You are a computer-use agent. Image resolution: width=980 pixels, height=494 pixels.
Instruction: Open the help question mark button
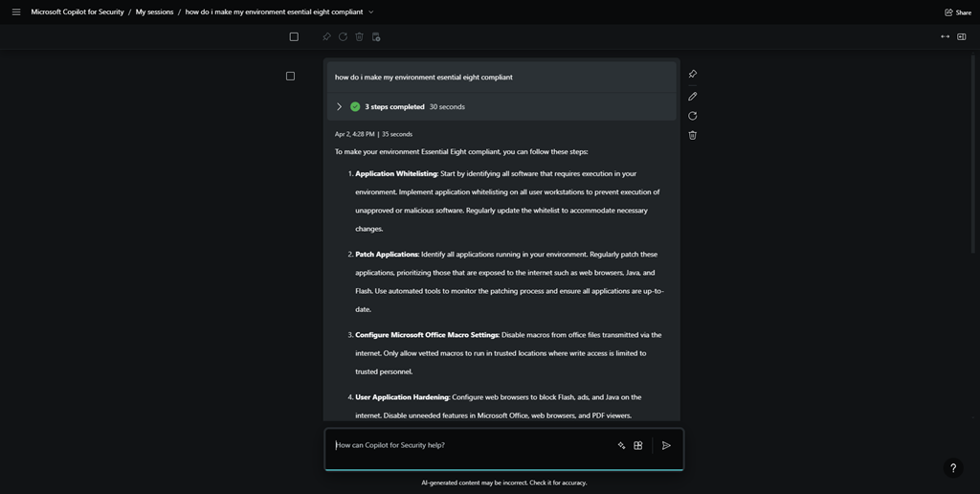[952, 468]
